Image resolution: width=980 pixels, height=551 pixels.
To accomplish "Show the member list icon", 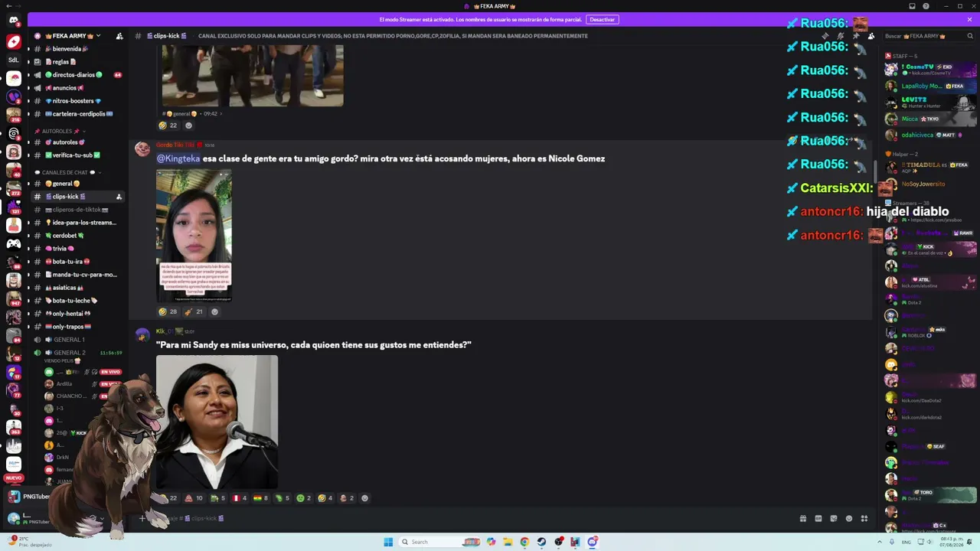I will (x=871, y=36).
